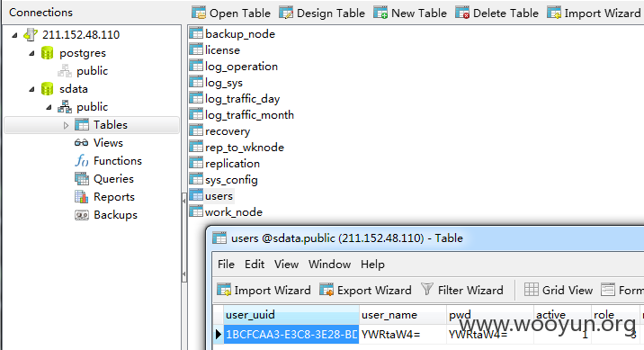
Task: Click the active column header
Action: click(562, 315)
